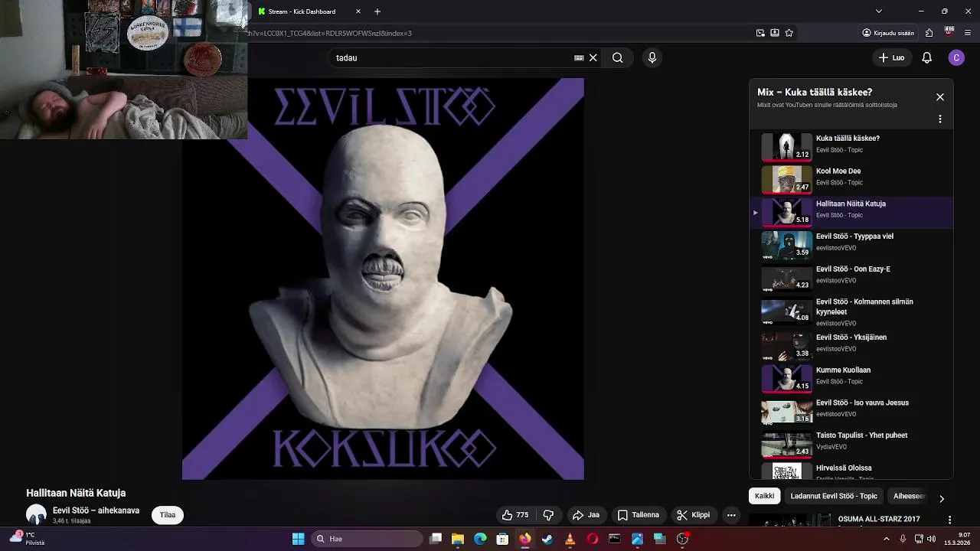Image resolution: width=980 pixels, height=551 pixels.
Task: Open options for OSUMA ALL-STARZ 2017 video
Action: click(x=950, y=520)
